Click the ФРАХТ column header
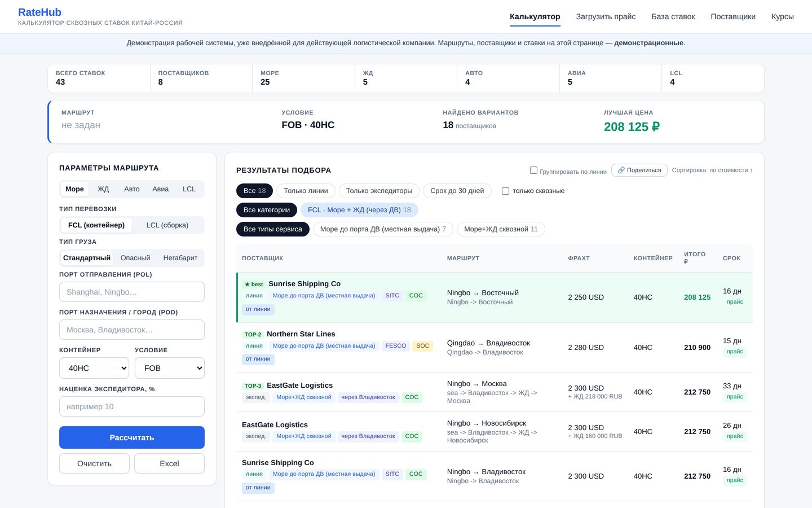 (579, 259)
